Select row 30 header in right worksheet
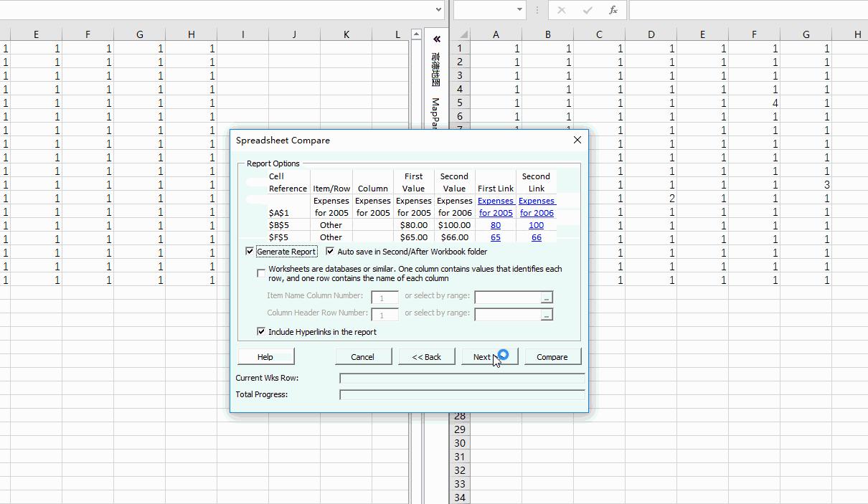Image resolution: width=868 pixels, height=504 pixels. pyautogui.click(x=460, y=443)
